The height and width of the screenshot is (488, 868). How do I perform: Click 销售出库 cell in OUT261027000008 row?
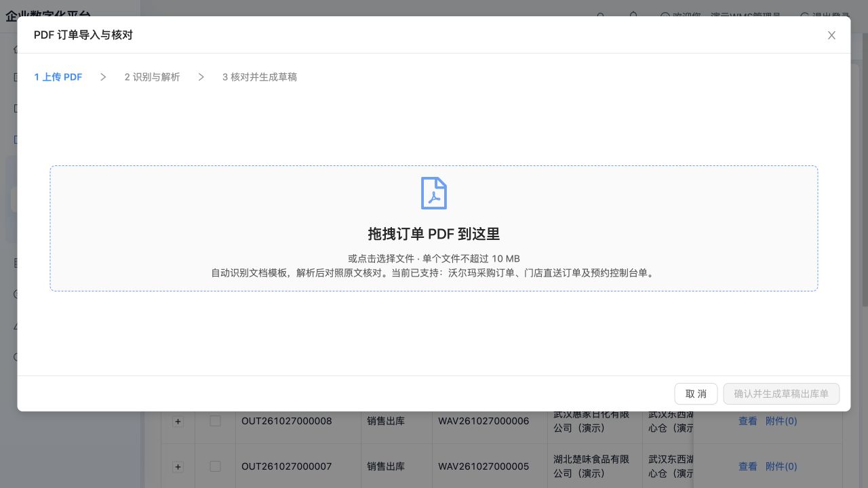[x=386, y=421]
